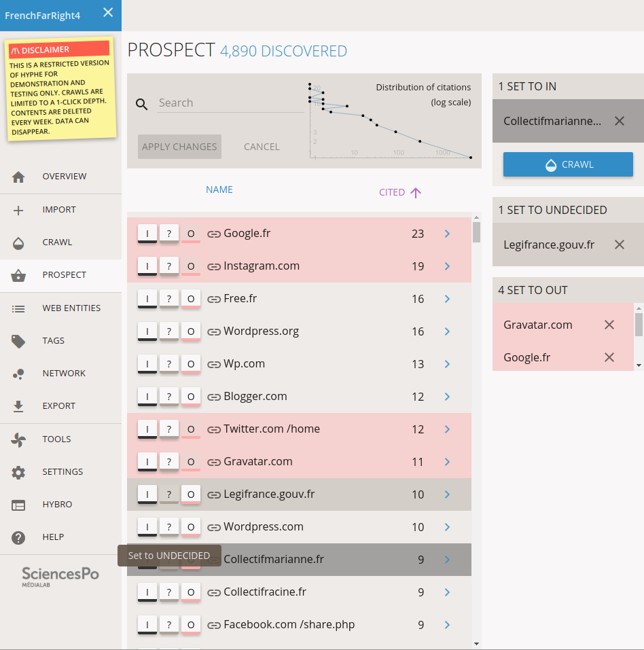
Task: Set Facebook.com /share.php to UNDECIDED
Action: (x=168, y=625)
